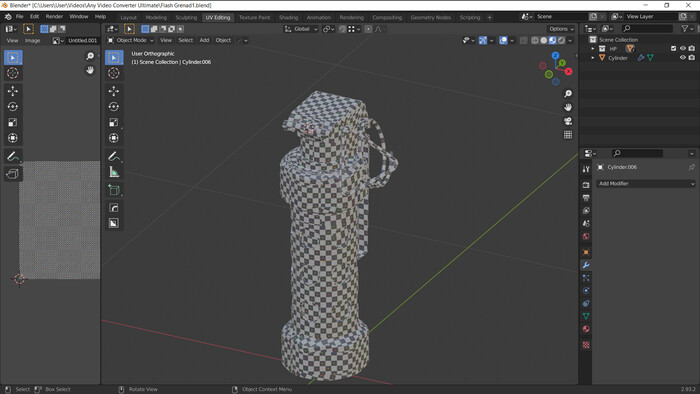Viewport: 700px width, 394px height.
Task: Toggle show gizmos button
Action: tap(483, 40)
